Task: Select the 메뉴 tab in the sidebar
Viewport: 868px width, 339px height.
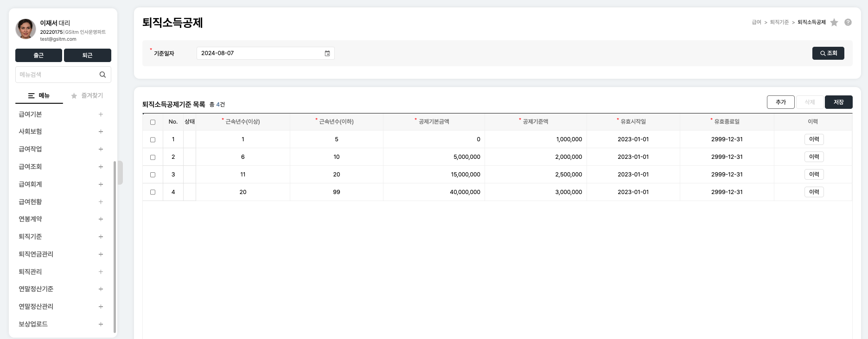Action: (39, 95)
